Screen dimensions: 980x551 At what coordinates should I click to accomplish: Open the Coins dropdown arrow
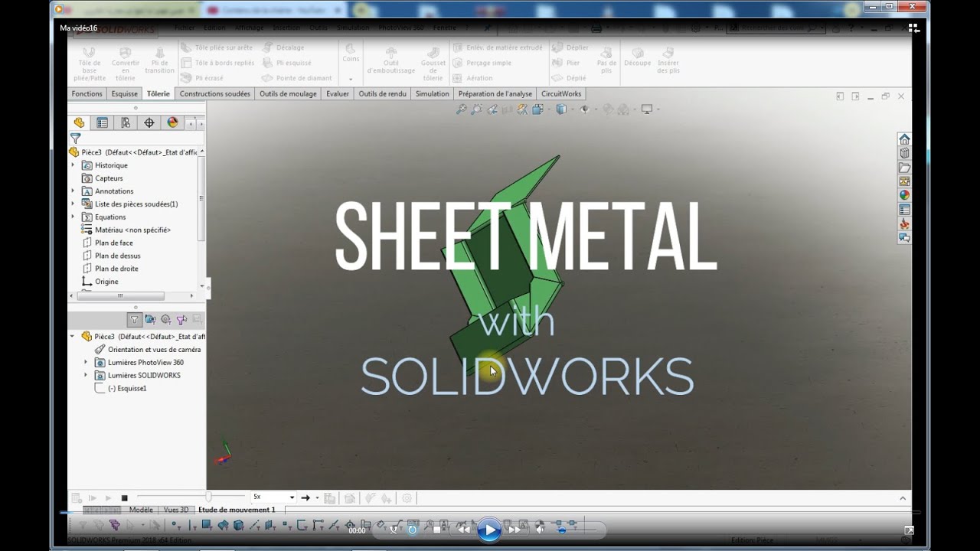pos(351,79)
